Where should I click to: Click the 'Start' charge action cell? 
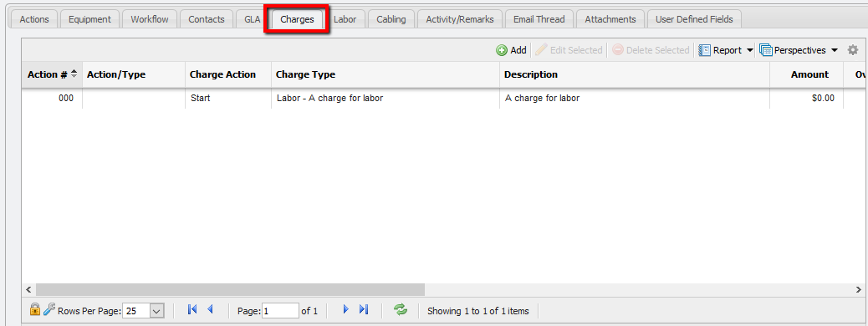[228, 99]
